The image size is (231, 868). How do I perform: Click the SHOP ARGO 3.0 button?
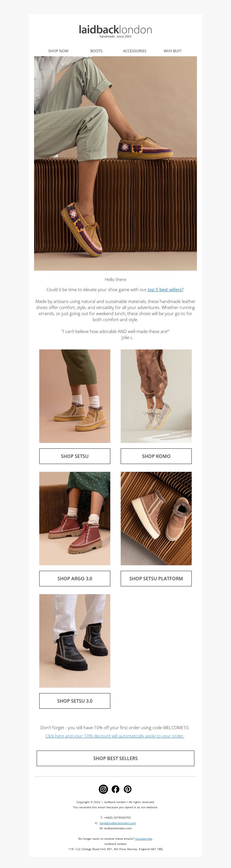click(x=74, y=578)
